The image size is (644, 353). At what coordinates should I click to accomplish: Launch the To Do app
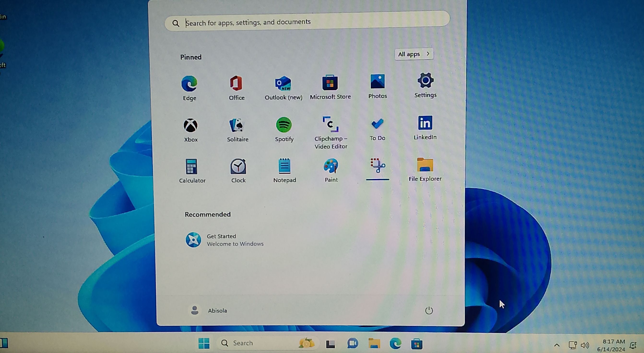377,124
